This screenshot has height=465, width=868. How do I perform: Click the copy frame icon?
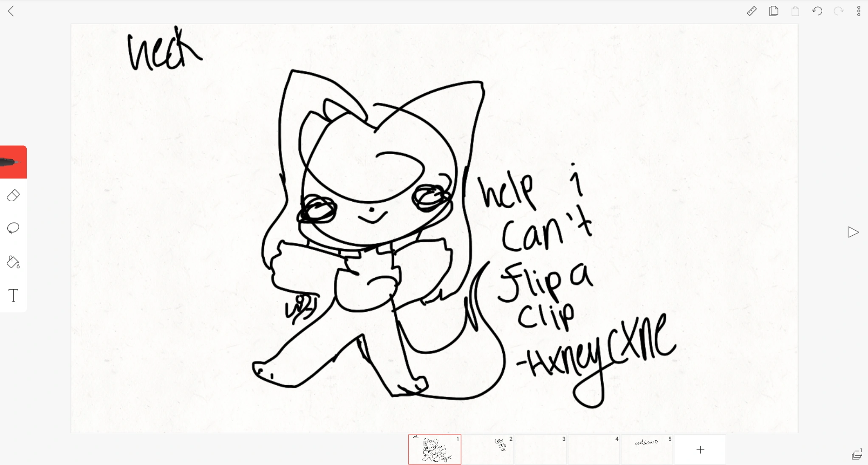(x=774, y=11)
